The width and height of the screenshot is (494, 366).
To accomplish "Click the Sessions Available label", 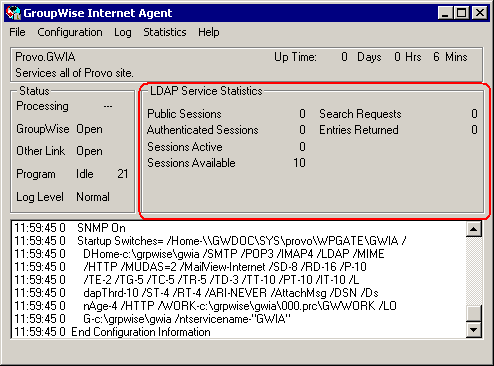I will (191, 163).
